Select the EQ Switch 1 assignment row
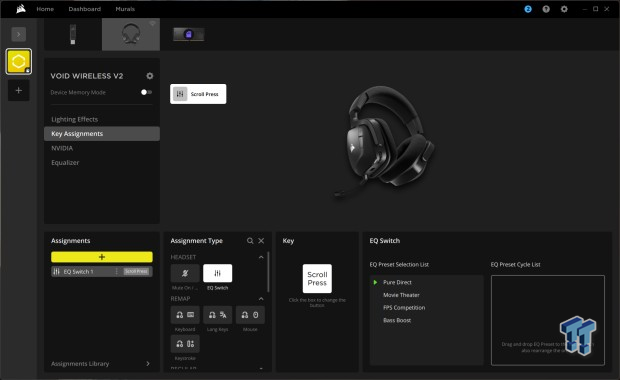The image size is (620, 380). (102, 272)
